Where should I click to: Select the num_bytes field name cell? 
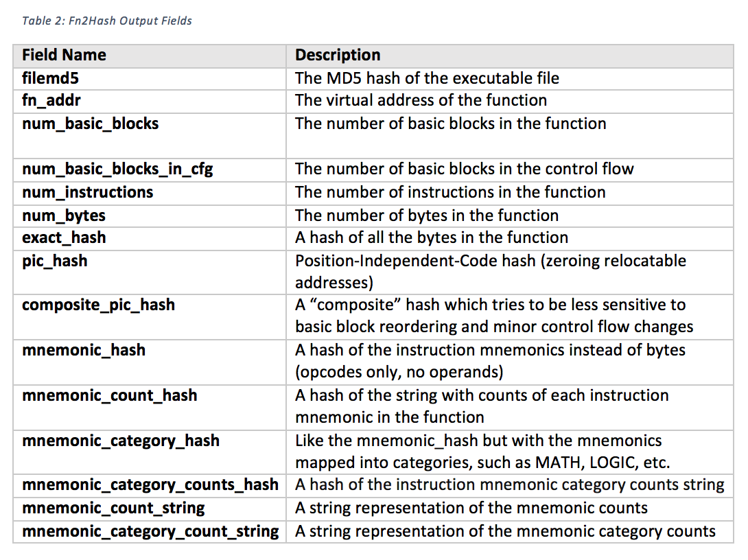pyautogui.click(x=64, y=215)
